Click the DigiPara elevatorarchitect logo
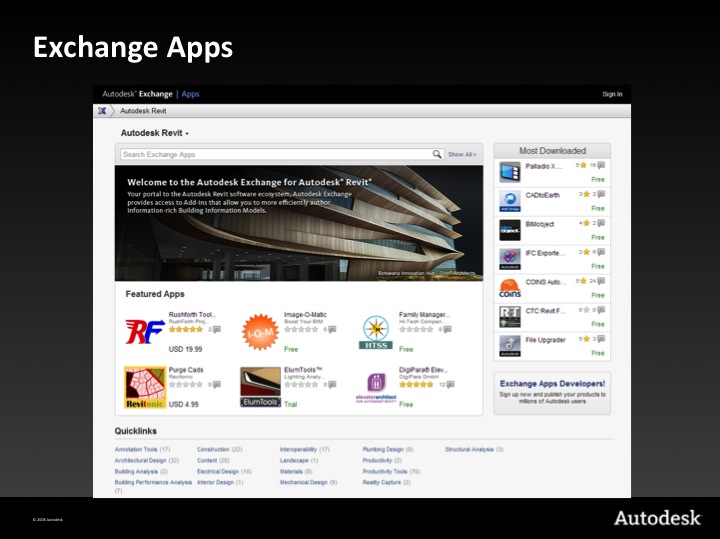720x539 pixels. [376, 388]
